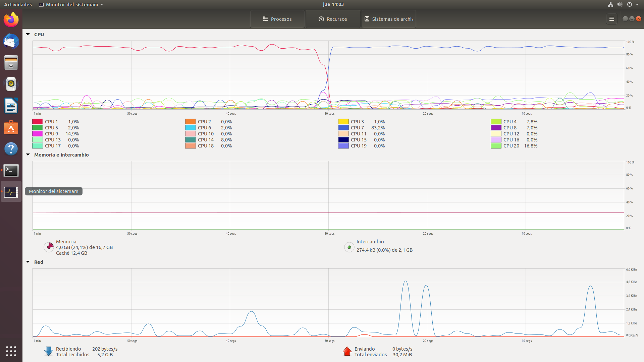Collapse the Red section
Screen dimensions: 644x362
(28, 262)
